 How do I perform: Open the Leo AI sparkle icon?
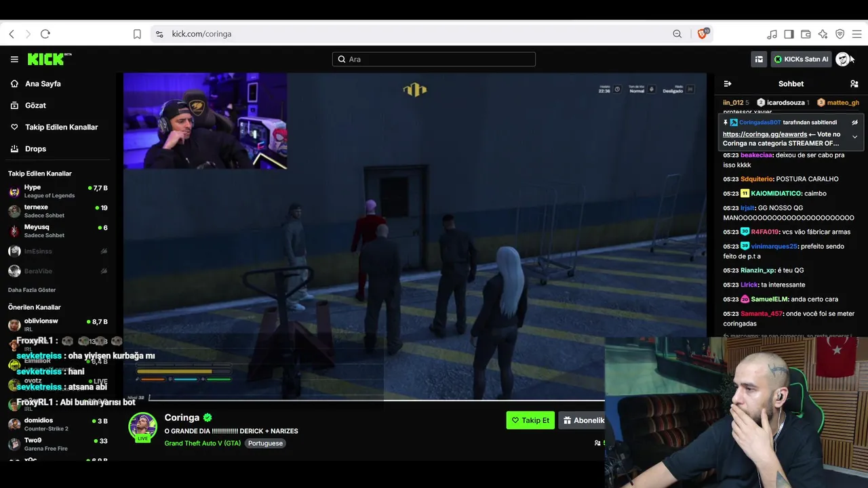click(x=823, y=34)
